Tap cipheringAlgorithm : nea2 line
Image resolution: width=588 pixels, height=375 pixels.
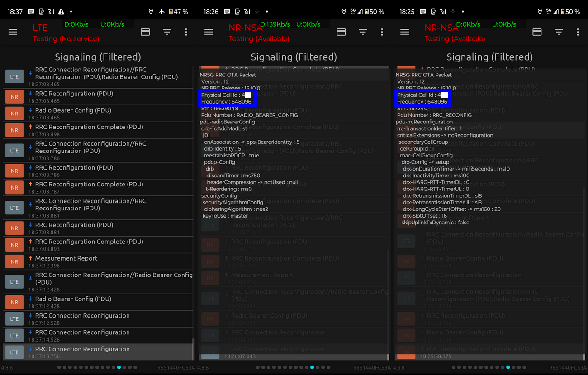coord(236,209)
